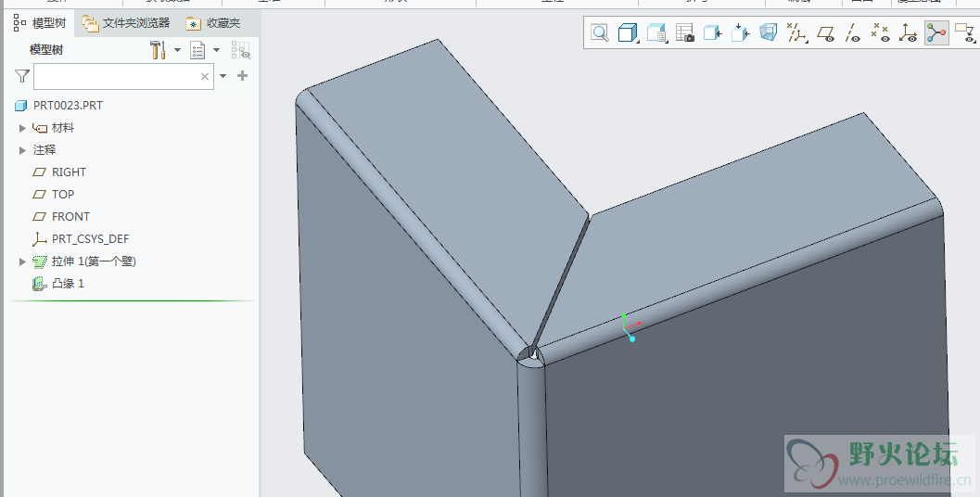The width and height of the screenshot is (980, 497).
Task: Click the Refit zoom magnifier icon
Action: [599, 33]
